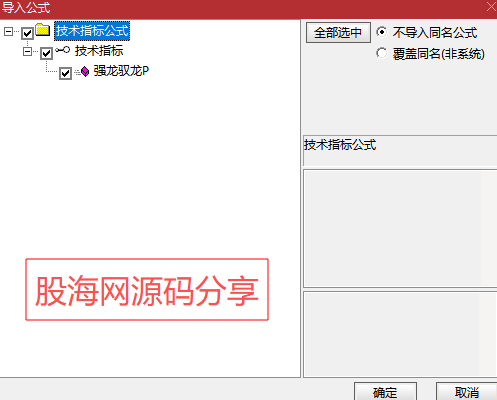Click the 股海网源码分享 watermark box
497x400 pixels.
click(x=147, y=289)
